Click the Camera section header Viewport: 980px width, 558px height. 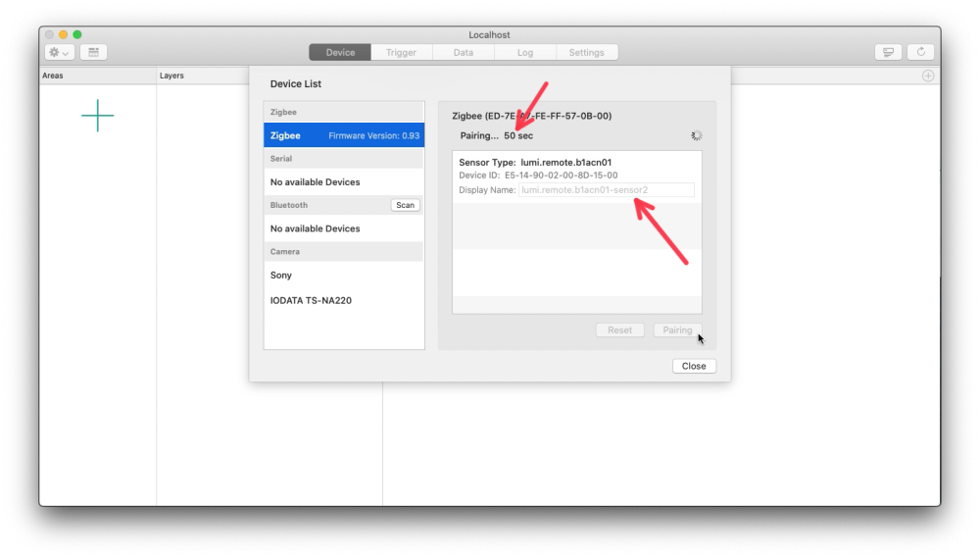tap(344, 251)
